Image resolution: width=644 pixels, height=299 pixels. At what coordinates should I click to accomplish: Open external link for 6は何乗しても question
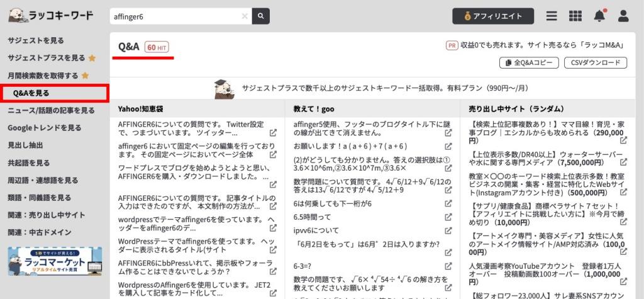448,203
